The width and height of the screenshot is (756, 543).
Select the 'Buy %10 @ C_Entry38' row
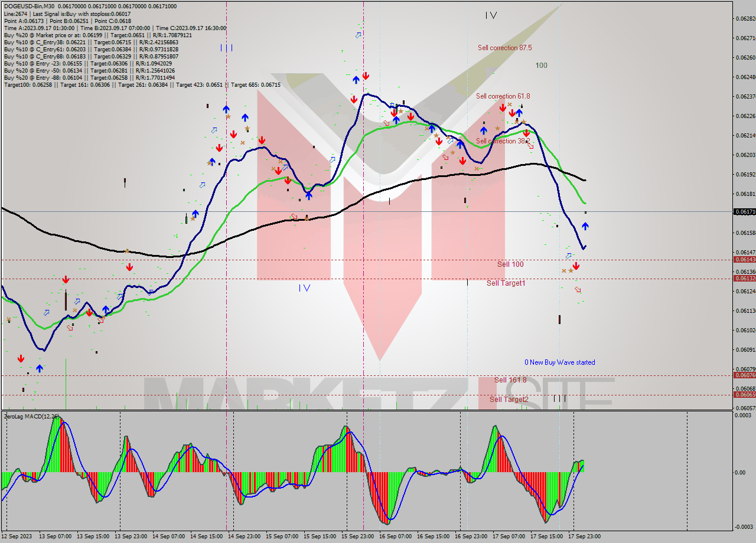click(90, 42)
